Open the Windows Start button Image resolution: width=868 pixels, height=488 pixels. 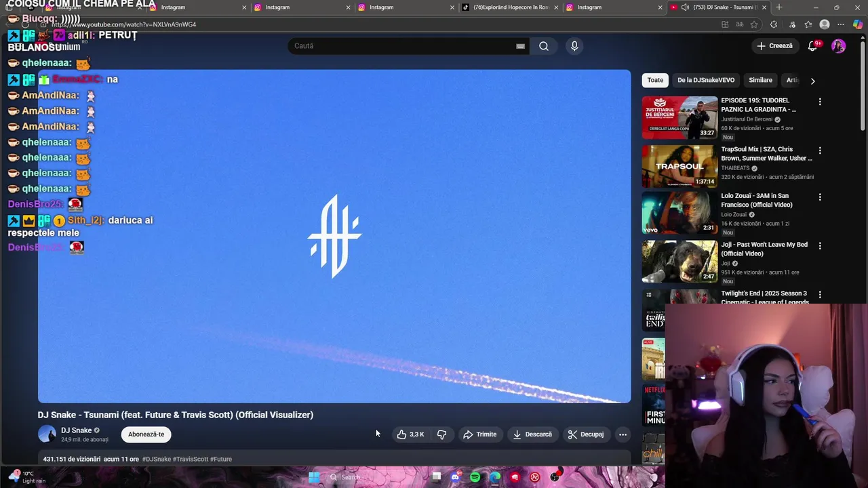click(x=313, y=477)
